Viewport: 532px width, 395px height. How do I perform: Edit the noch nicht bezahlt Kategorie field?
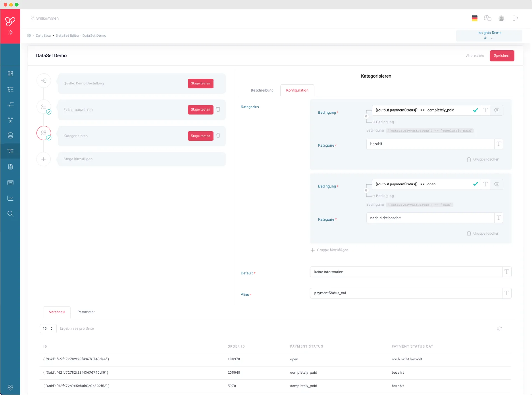pyautogui.click(x=430, y=218)
